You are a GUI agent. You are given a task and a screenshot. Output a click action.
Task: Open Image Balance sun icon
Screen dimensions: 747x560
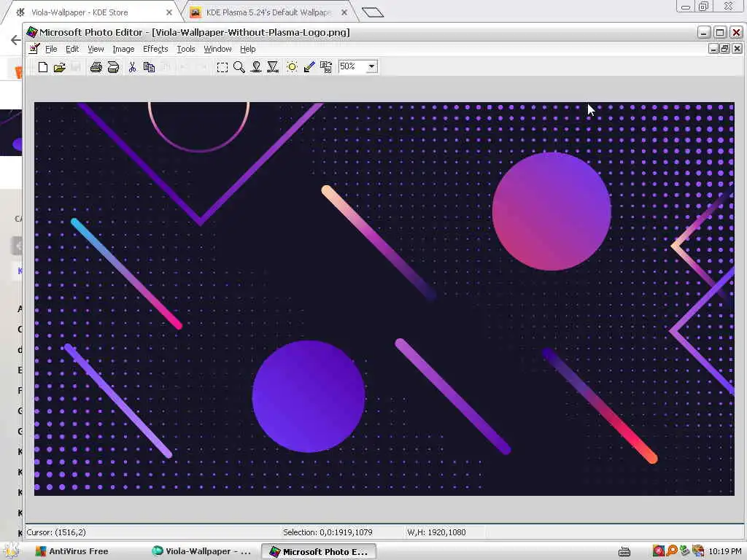pyautogui.click(x=292, y=67)
